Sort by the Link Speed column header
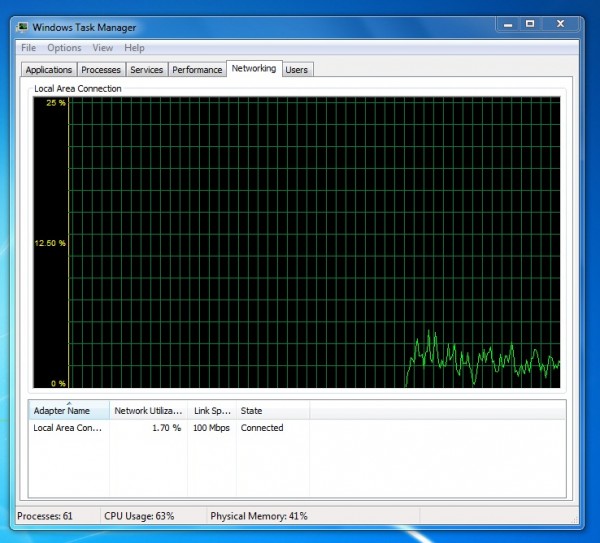The image size is (600, 543). tap(212, 411)
